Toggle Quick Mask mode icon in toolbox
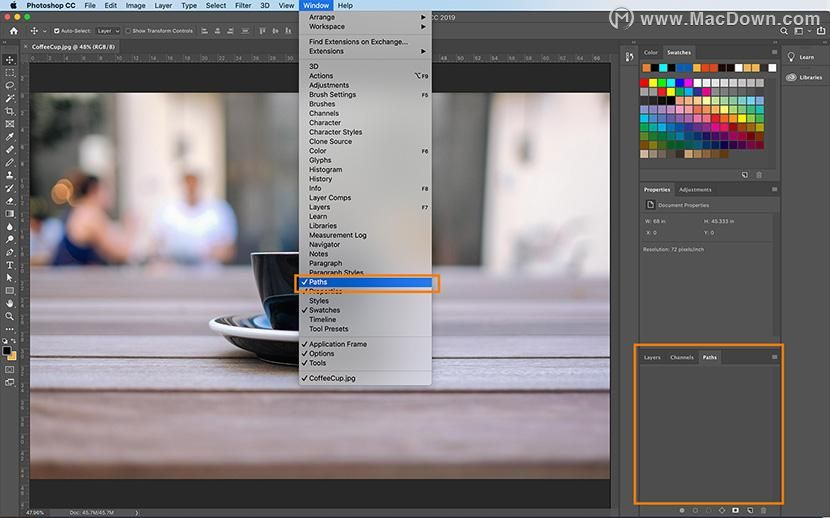Image resolution: width=830 pixels, height=518 pixels. click(x=10, y=369)
